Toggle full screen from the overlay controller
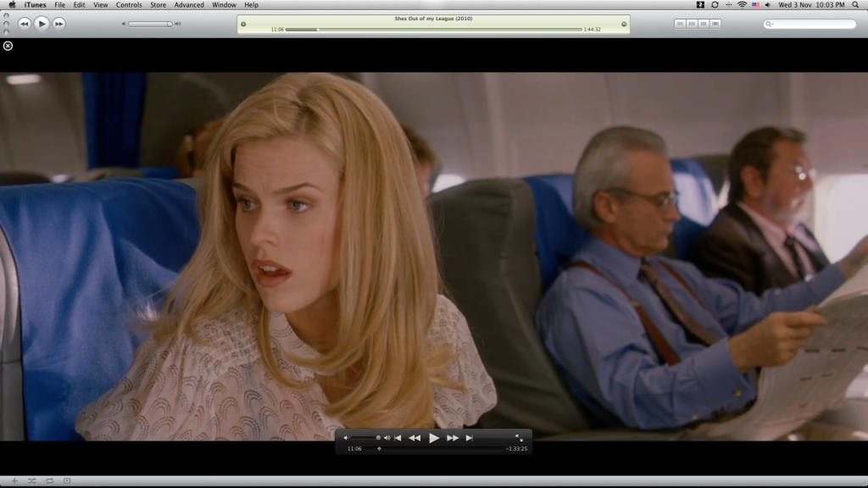Image resolution: width=868 pixels, height=488 pixels. [519, 438]
